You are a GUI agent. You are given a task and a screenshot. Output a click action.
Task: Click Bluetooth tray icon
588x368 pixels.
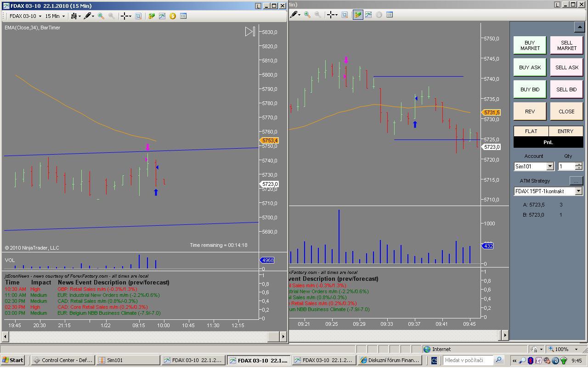[x=531, y=361]
